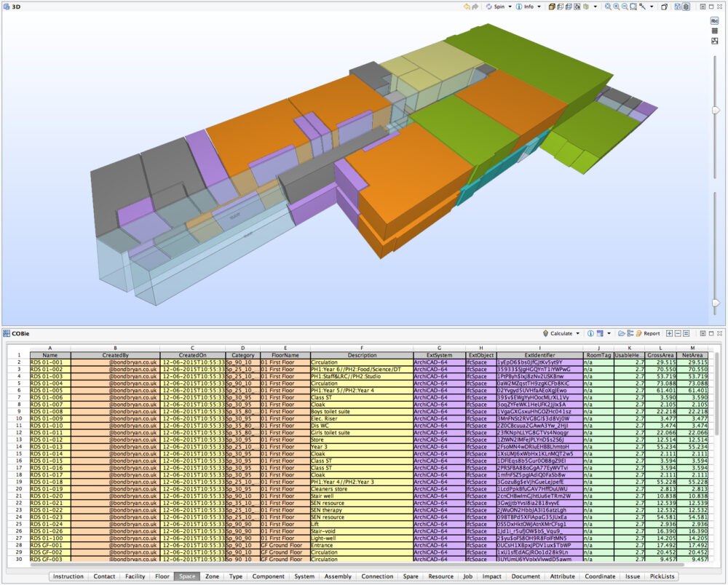The image size is (728, 585).
Task: Click the zoom in magnifier icon
Action: 617,7
